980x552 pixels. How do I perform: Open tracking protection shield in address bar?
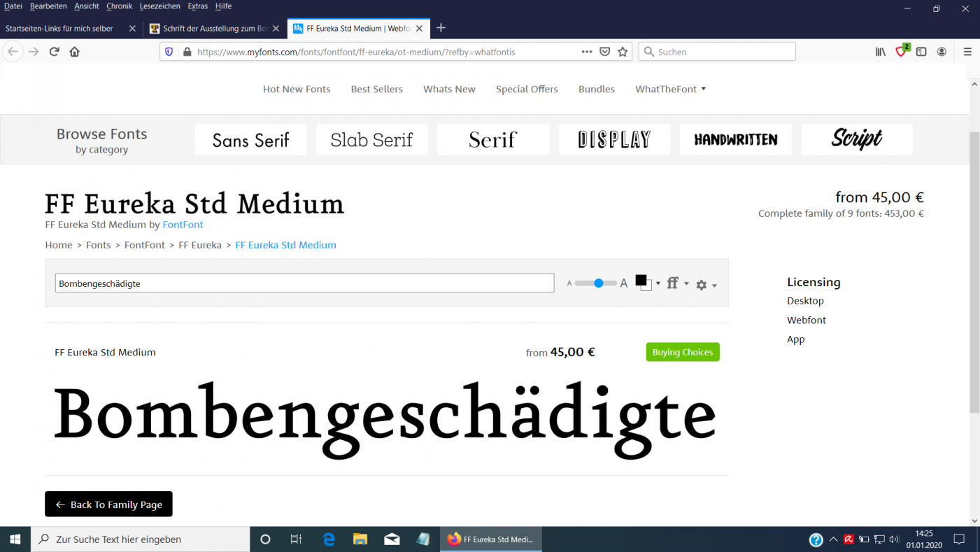[169, 52]
